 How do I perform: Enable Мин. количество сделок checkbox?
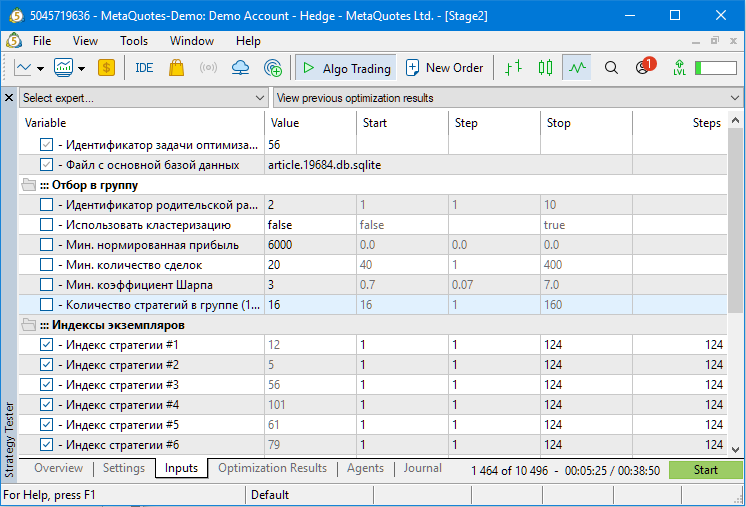click(x=46, y=264)
